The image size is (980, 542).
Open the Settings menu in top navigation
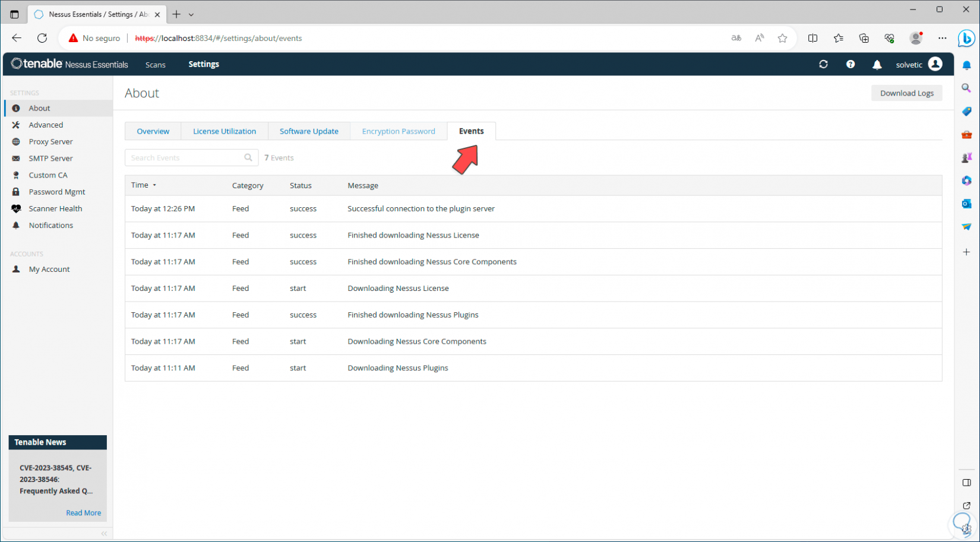click(204, 64)
